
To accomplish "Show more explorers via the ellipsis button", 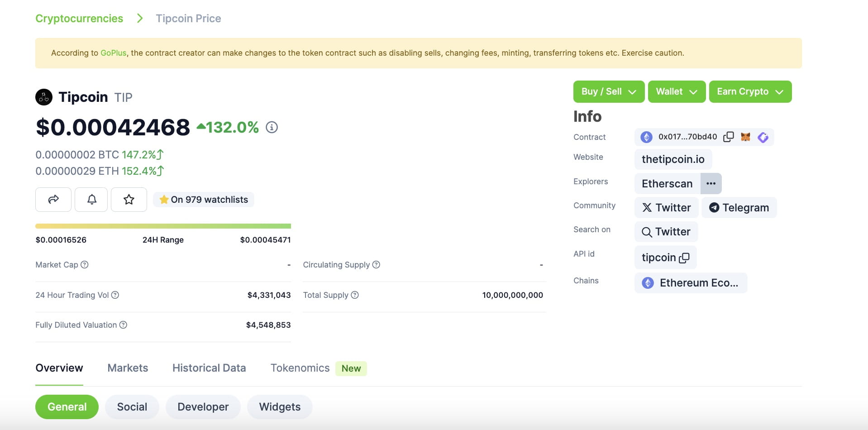I will point(711,183).
